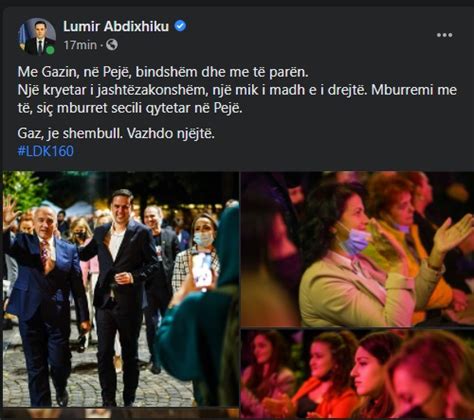This screenshot has height=420, width=474.
Task: Open Lumir Abdixhiku's profile via name
Action: coord(116,26)
